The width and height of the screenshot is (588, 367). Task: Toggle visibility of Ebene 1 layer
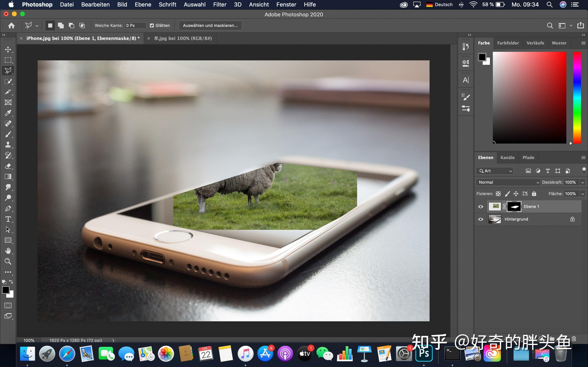point(481,206)
